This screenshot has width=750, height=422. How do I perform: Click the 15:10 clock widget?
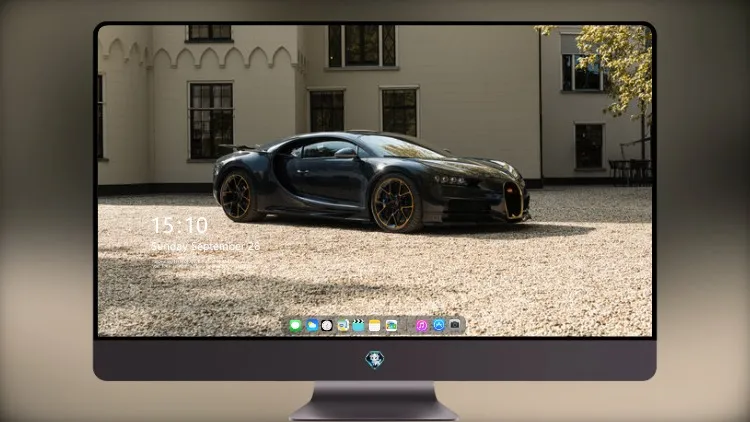179,225
